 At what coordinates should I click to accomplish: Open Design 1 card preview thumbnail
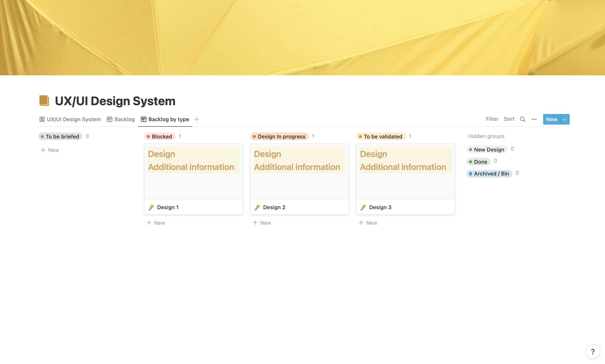coord(194,172)
